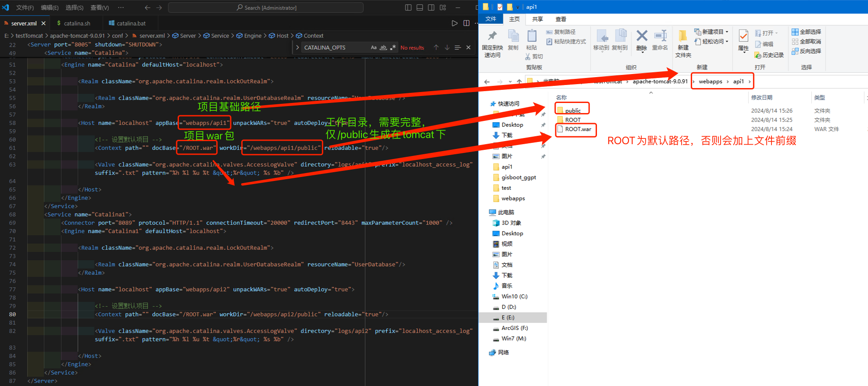
Task: Click the customize layout icon
Action: click(443, 7)
